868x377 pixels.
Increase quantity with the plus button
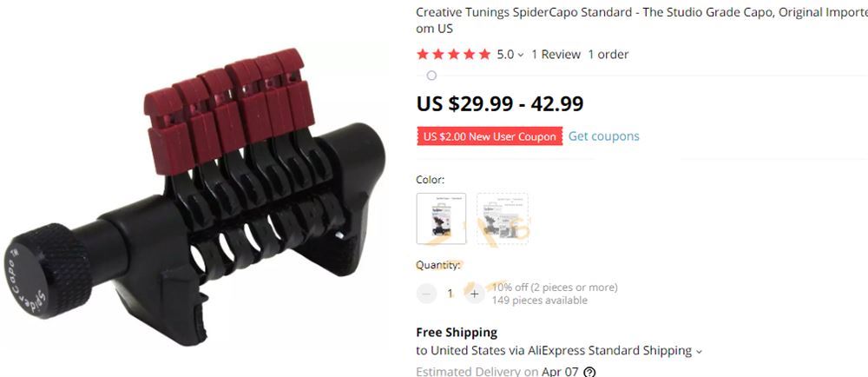474,294
